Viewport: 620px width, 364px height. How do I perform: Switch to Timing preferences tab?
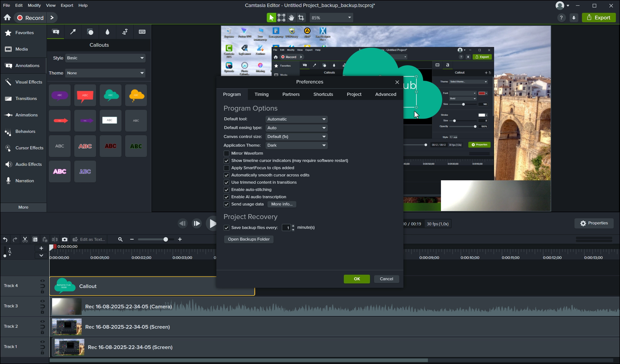tap(261, 94)
